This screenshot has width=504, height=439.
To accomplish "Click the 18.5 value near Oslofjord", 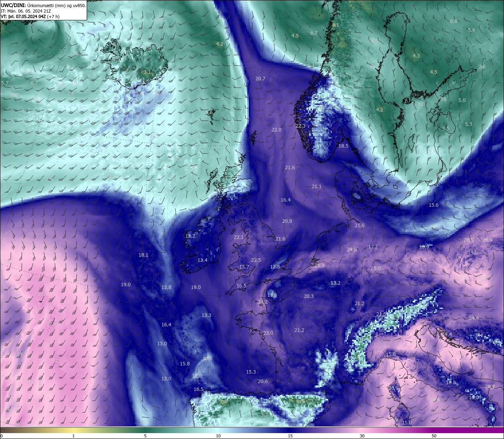I will (343, 146).
